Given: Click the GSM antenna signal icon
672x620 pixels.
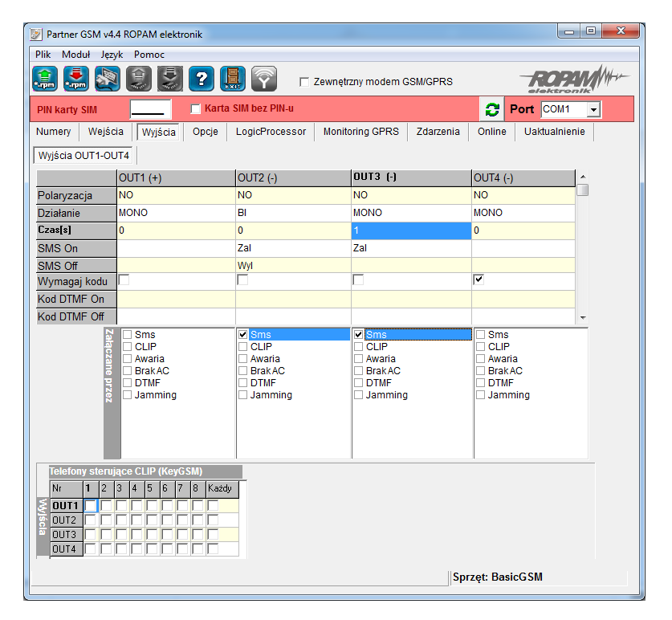Looking at the screenshot, I should [x=263, y=79].
